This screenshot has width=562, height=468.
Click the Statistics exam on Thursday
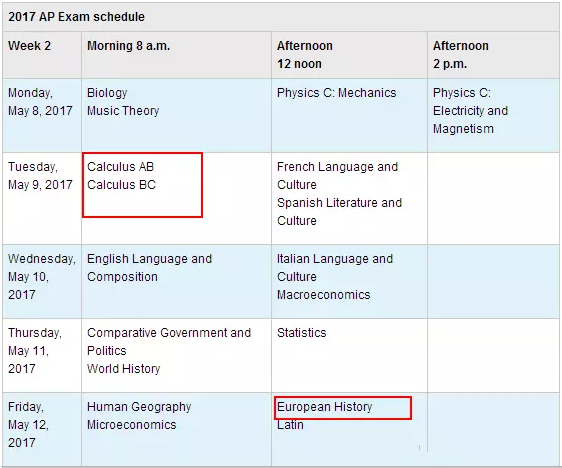pyautogui.click(x=302, y=333)
